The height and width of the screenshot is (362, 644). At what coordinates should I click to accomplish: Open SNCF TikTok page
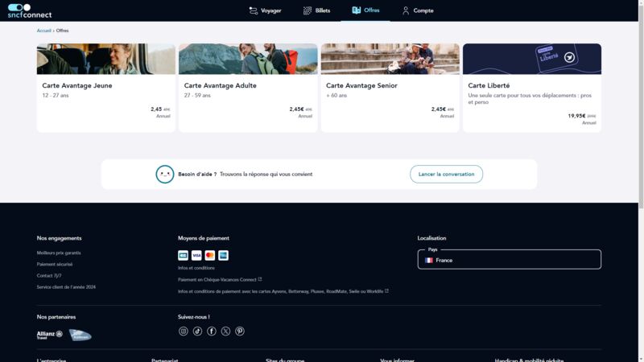[x=197, y=331]
